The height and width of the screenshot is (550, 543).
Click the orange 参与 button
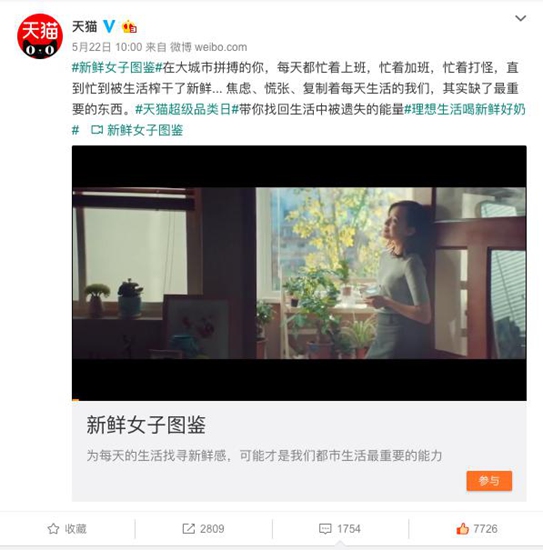[x=489, y=481]
